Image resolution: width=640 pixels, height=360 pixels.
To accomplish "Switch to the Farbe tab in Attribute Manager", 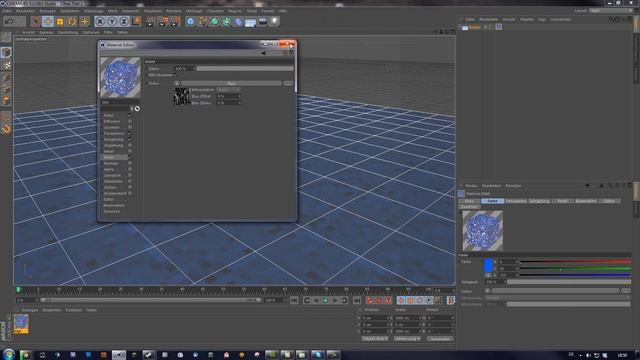I will click(492, 201).
